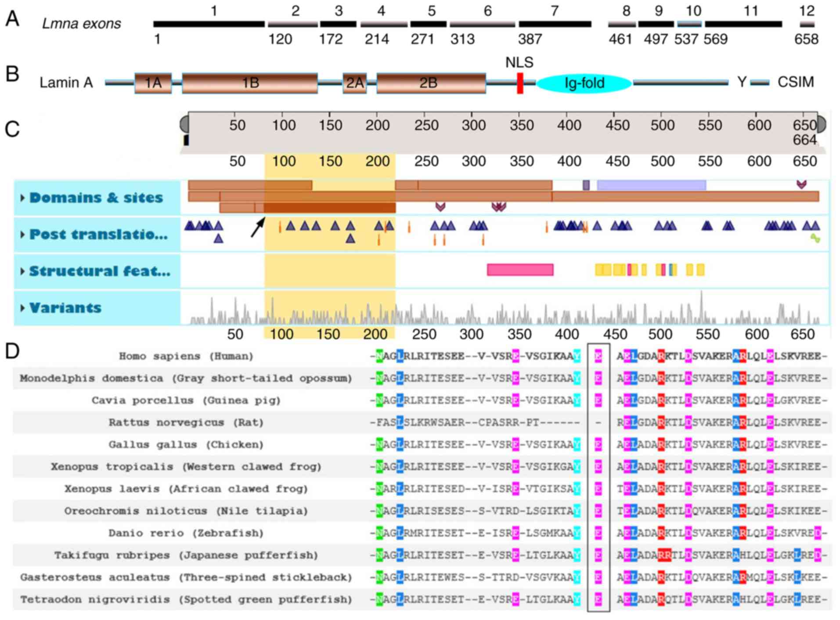Click the left gray handle of the position ruler
Image resolution: width=840 pixels, height=620 pixels.
185,124
